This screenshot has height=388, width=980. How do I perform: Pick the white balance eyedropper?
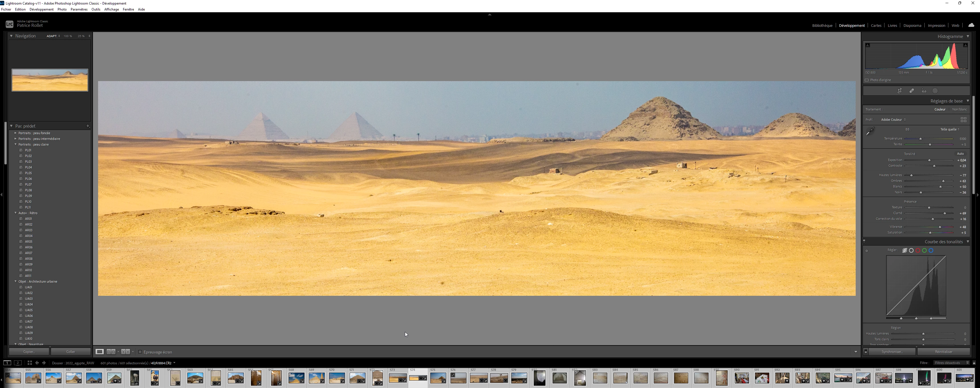(870, 132)
